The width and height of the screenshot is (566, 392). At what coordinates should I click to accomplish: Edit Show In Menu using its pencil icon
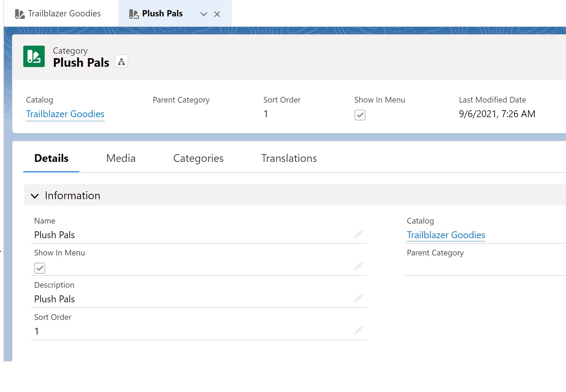coord(358,266)
